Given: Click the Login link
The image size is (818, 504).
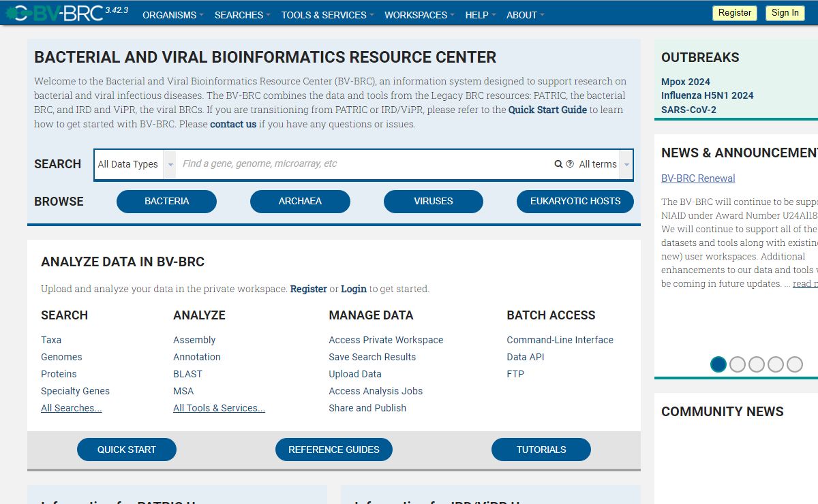Looking at the screenshot, I should pyautogui.click(x=354, y=289).
